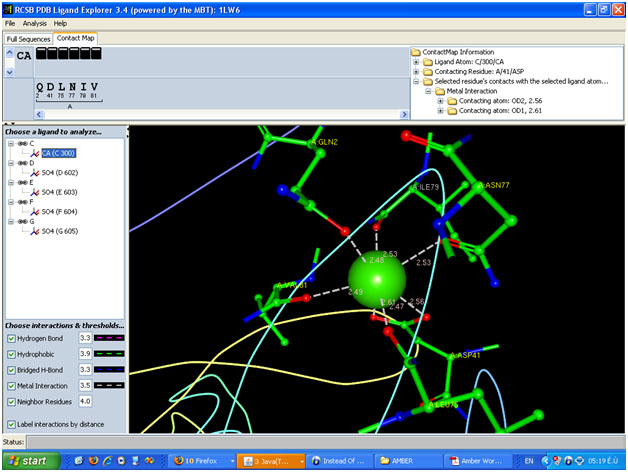The image size is (628, 472).
Task: Select the CA (C 300) ligand
Action: click(59, 153)
